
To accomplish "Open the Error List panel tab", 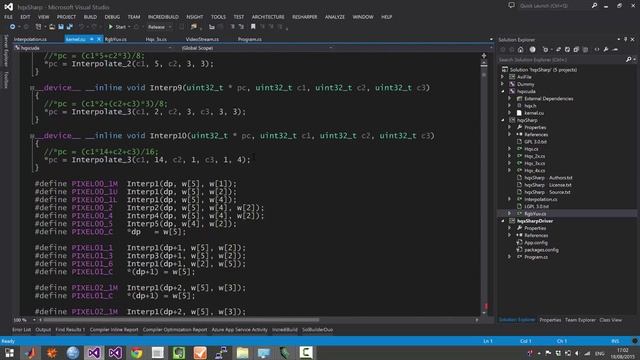I will coord(22,330).
